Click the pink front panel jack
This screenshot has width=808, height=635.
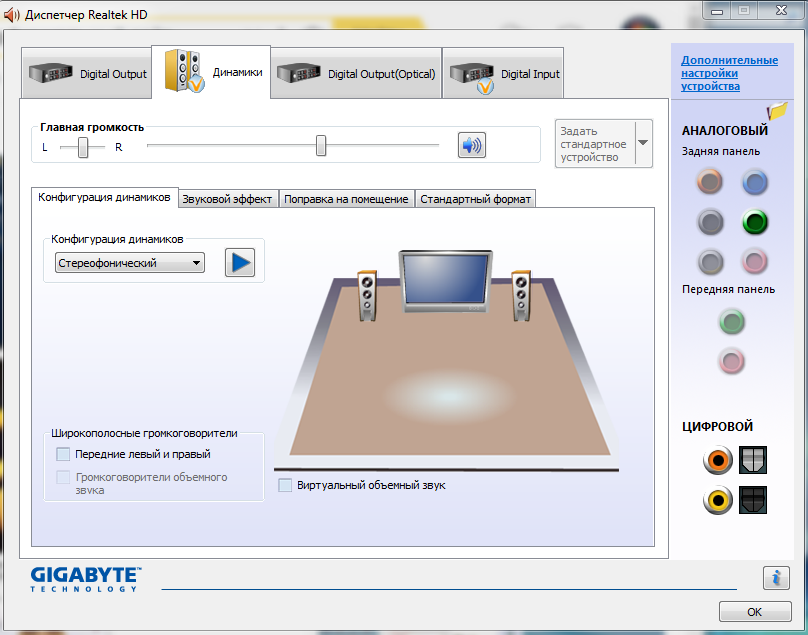pyautogui.click(x=732, y=361)
